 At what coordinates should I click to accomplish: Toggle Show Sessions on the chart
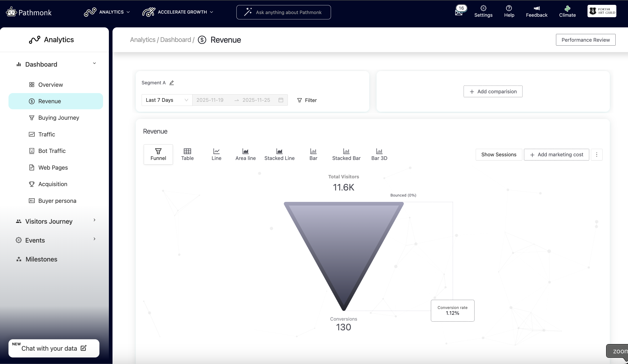click(x=499, y=155)
